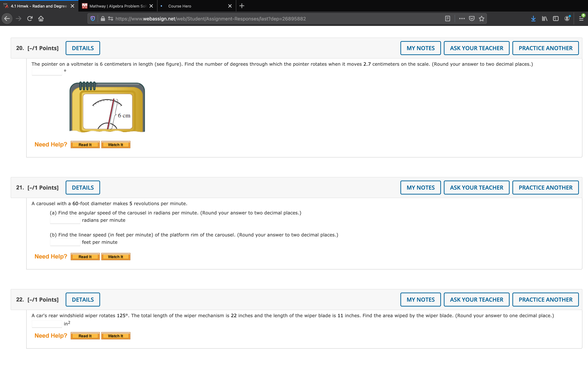Open page actions three-dot menu

462,19
